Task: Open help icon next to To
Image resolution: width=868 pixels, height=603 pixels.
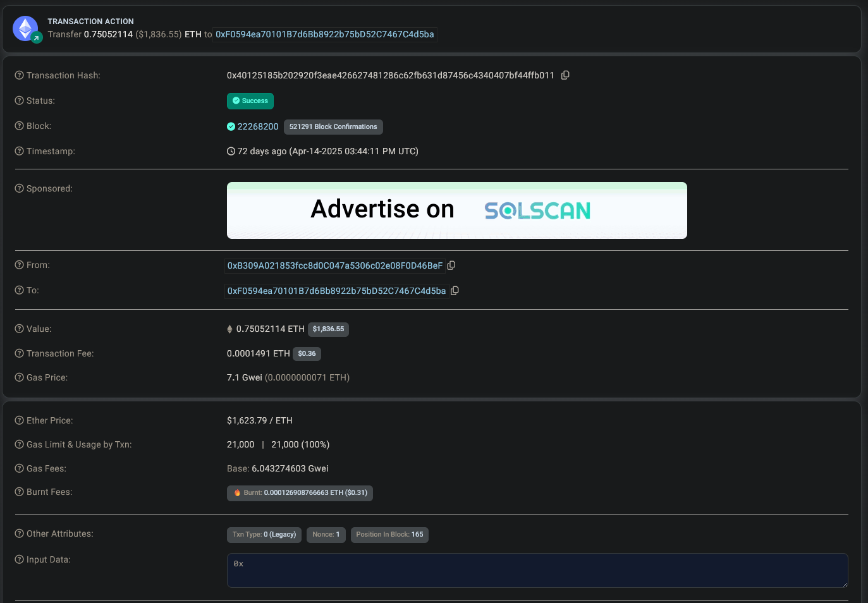Action: coord(19,290)
